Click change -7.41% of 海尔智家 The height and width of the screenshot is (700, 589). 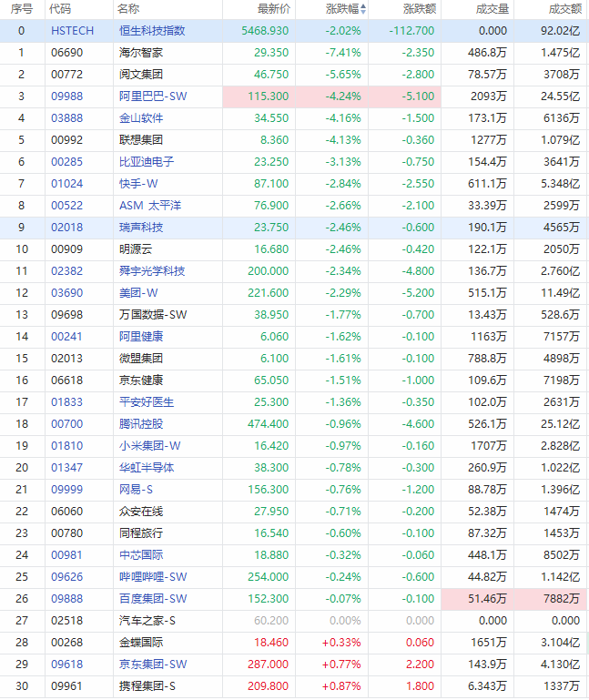(x=343, y=53)
